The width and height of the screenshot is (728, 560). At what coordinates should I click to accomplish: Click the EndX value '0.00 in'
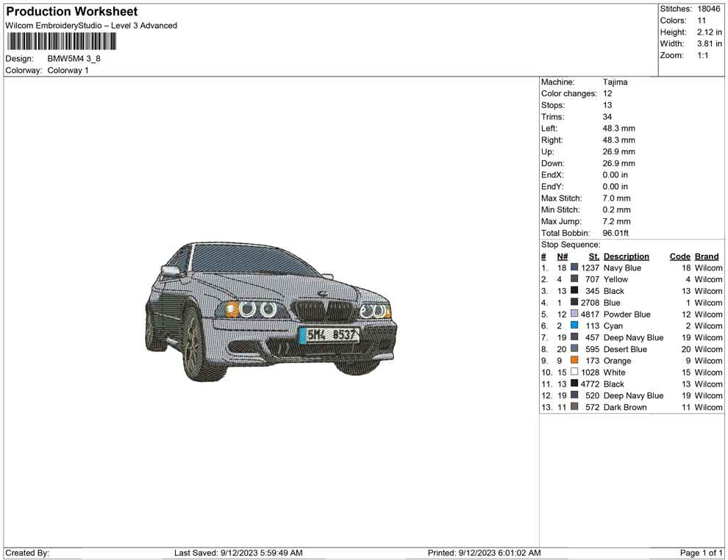[615, 175]
